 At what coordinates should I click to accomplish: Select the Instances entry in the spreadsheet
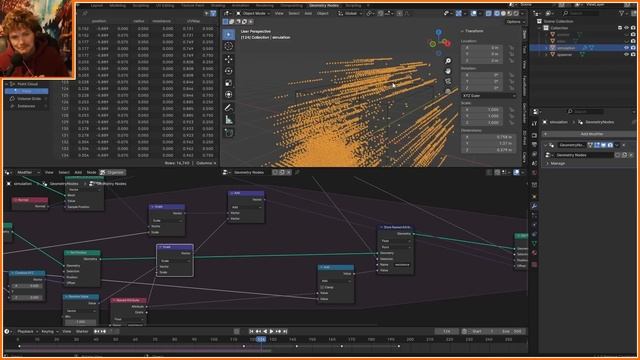pos(26,106)
